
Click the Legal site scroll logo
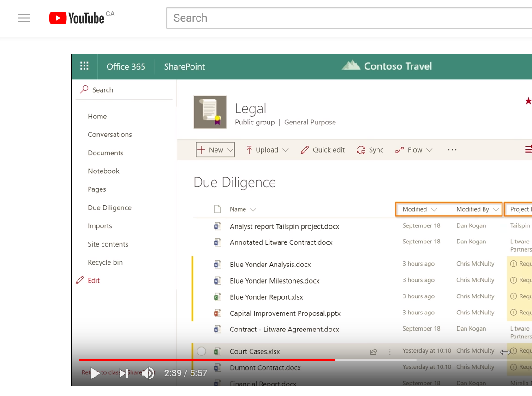click(x=210, y=112)
